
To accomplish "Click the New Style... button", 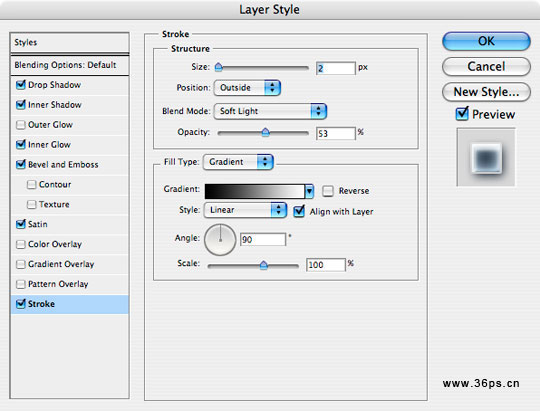I will [486, 92].
